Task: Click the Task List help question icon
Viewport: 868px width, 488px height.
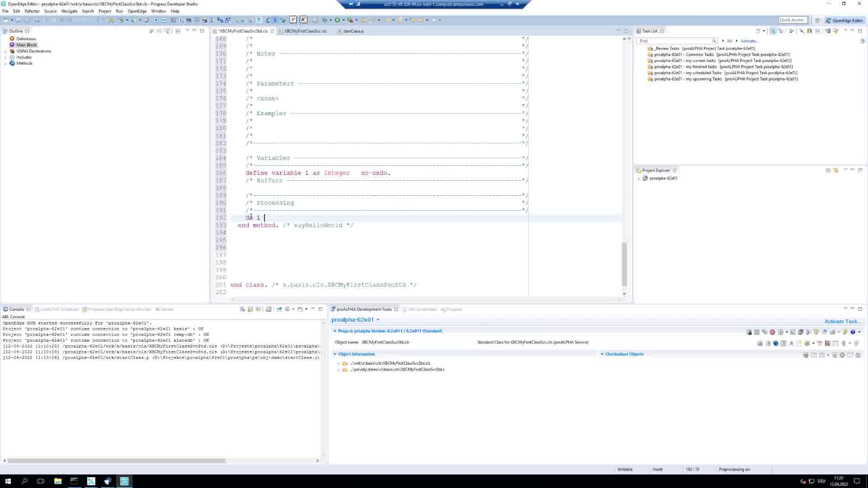Action: point(863,41)
